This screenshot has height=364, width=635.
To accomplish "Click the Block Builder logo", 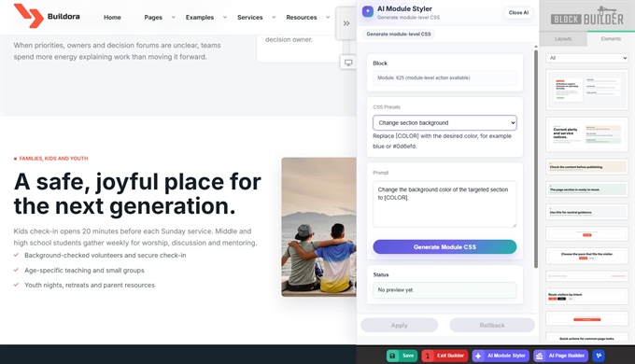I will (x=586, y=17).
